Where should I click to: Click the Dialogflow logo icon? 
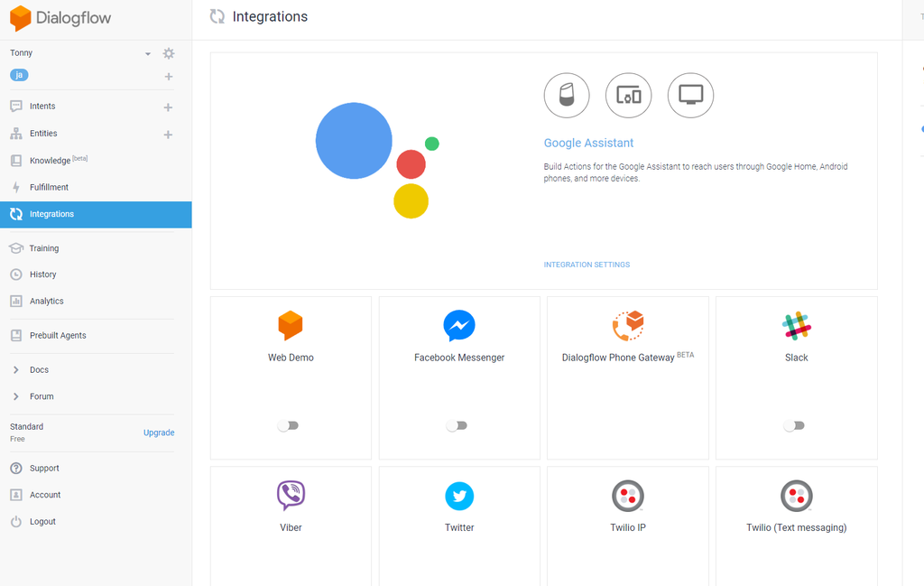point(21,18)
